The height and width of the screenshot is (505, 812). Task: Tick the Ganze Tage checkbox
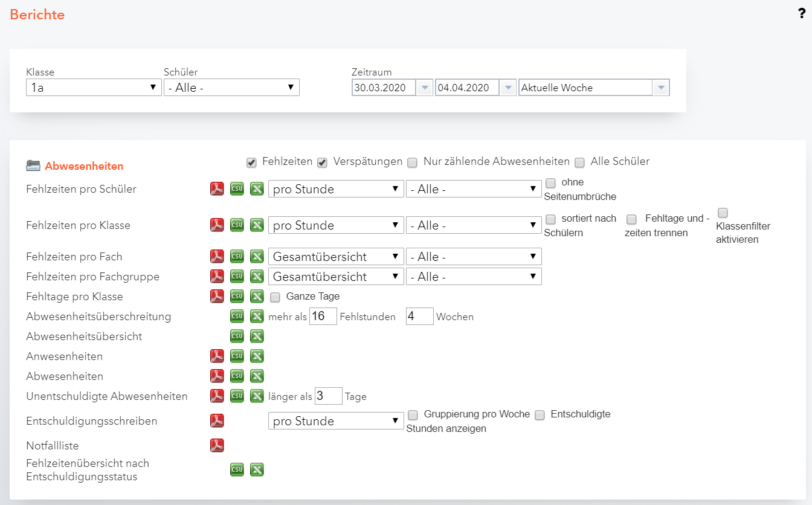tap(275, 297)
